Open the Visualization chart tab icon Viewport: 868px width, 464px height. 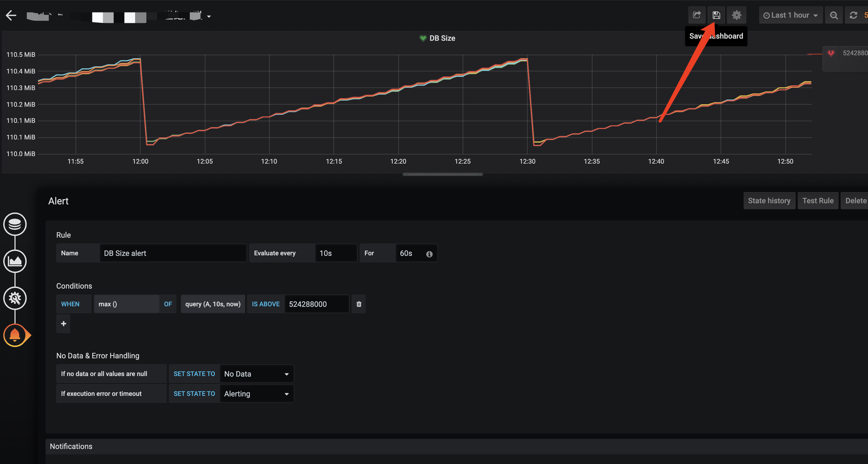click(x=15, y=261)
